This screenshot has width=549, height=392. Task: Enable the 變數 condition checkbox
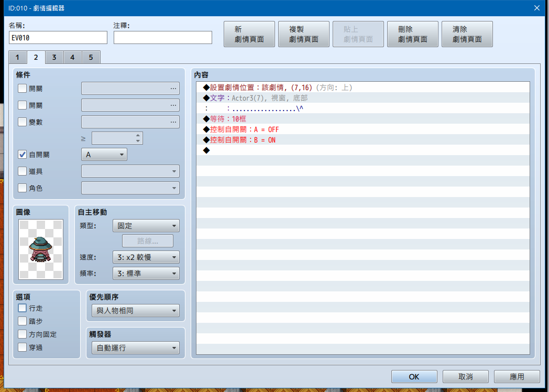tap(22, 122)
